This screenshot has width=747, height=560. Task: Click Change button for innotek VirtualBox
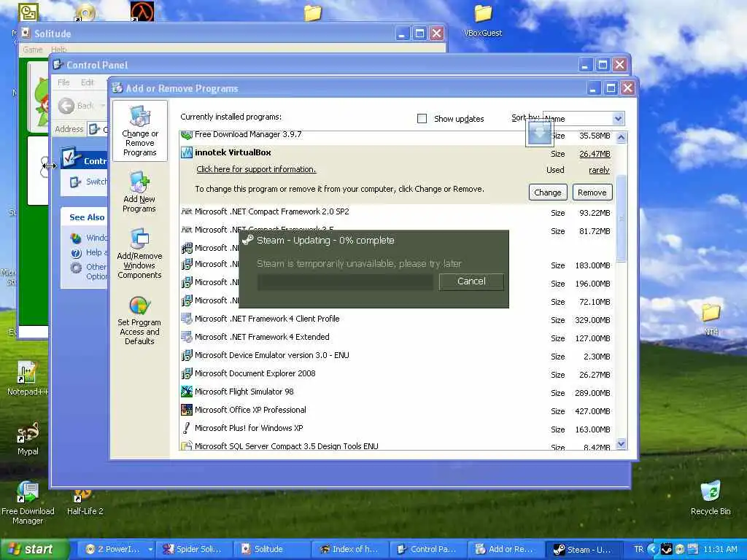547,192
